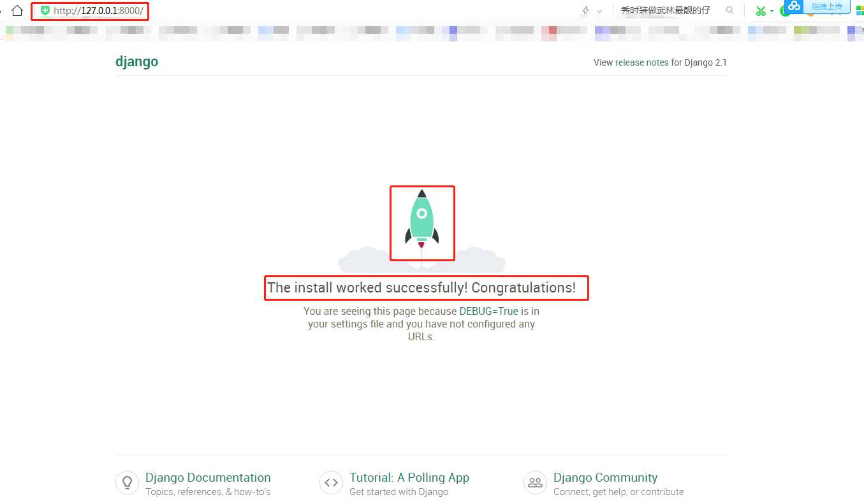
Task: Open the dropdown beside the lightning icon
Action: point(599,11)
